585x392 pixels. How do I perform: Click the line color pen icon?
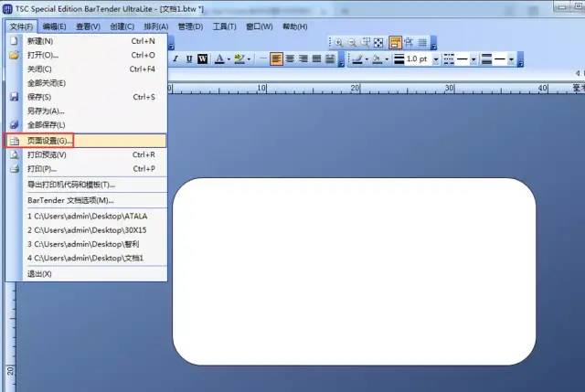(357, 58)
